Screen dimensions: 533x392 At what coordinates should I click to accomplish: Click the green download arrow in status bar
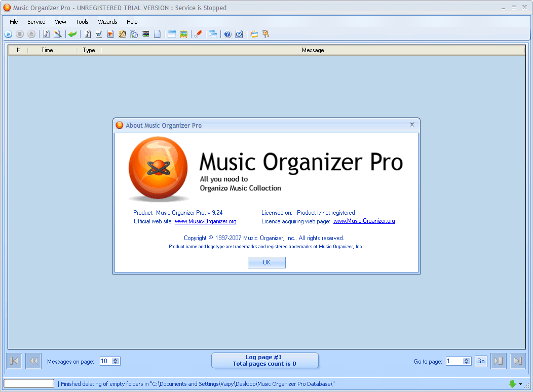point(512,384)
